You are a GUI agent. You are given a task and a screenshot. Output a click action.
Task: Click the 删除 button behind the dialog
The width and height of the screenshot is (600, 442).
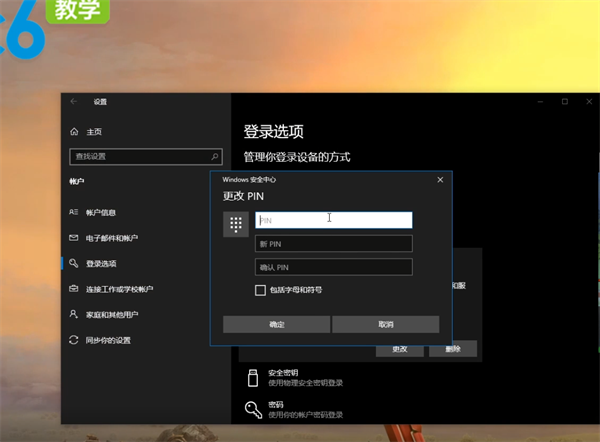453,349
